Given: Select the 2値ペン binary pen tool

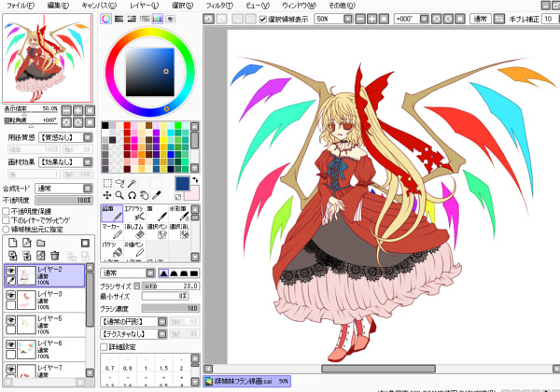Looking at the screenshot, I should coord(134,249).
